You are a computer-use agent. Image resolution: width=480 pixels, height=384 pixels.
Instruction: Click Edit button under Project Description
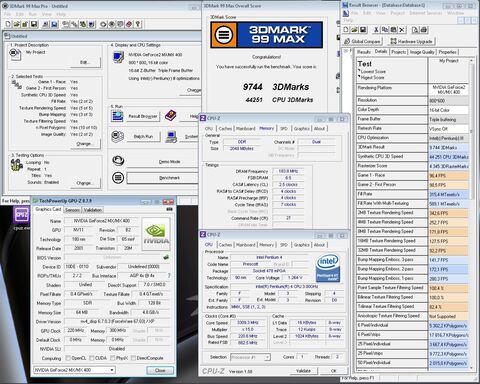click(85, 62)
